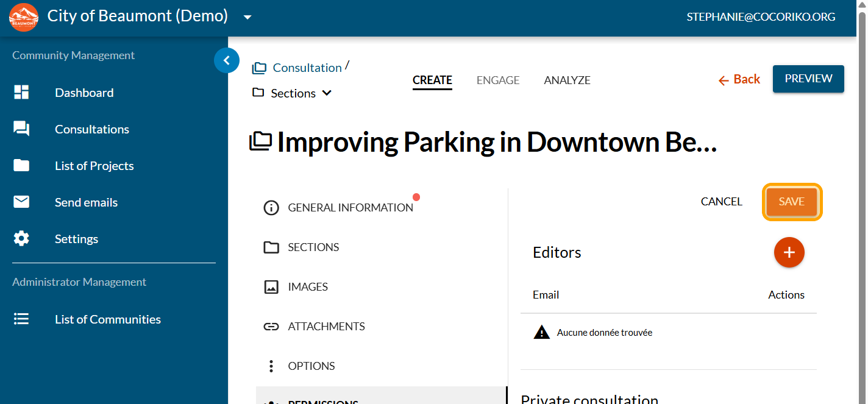Viewport: 868px width, 404px height.
Task: Switch to the ANALYZE tab
Action: pyautogui.click(x=567, y=80)
